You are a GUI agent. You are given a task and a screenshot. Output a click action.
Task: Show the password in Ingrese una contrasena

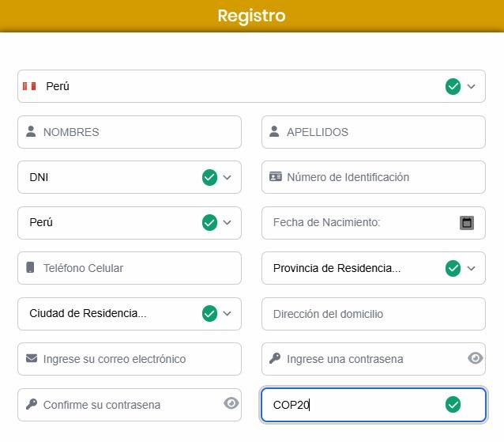tap(475, 358)
